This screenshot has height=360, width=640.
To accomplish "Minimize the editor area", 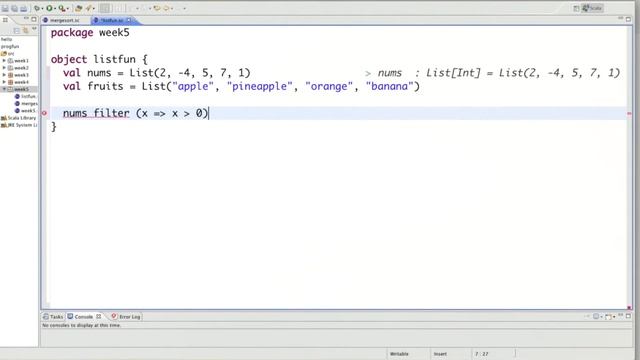I will (x=620, y=18).
